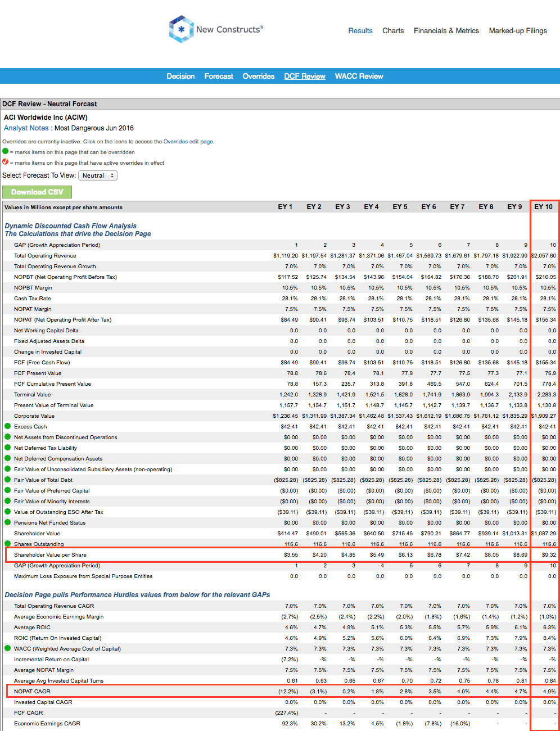Click override dot for Value of Outstanding ESO After Tax
The image size is (560, 731).
pos(8,512)
